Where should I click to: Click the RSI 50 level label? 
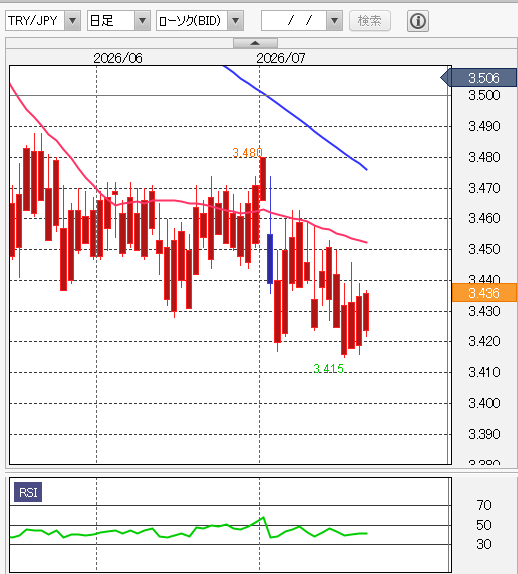pos(484,525)
